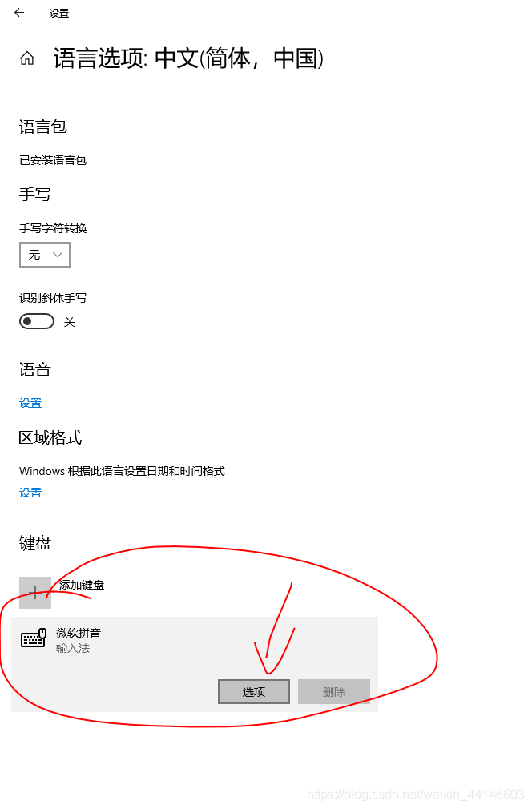Click the 删除 button for 微软拼音
The height and width of the screenshot is (809, 532).
click(x=334, y=691)
